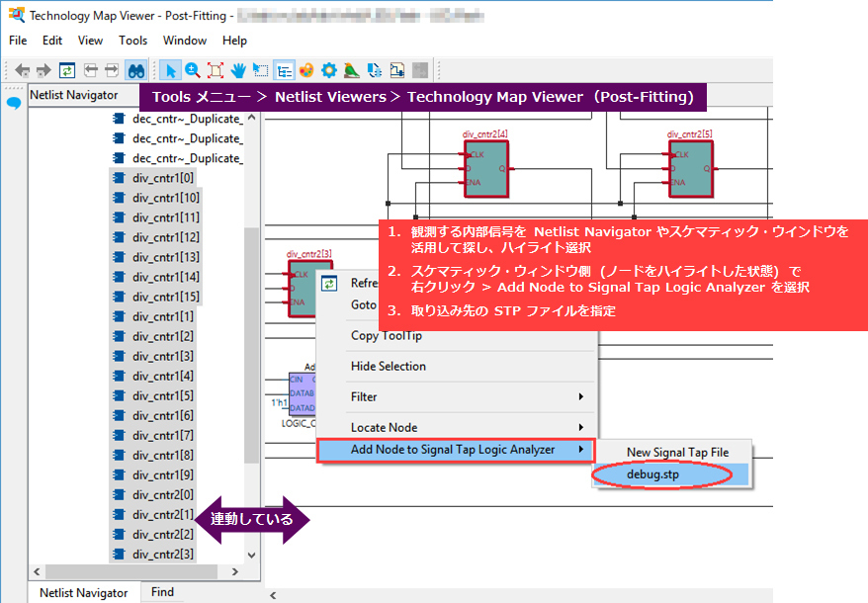Image resolution: width=868 pixels, height=603 pixels.
Task: Toggle the area selection tool
Action: click(261, 70)
